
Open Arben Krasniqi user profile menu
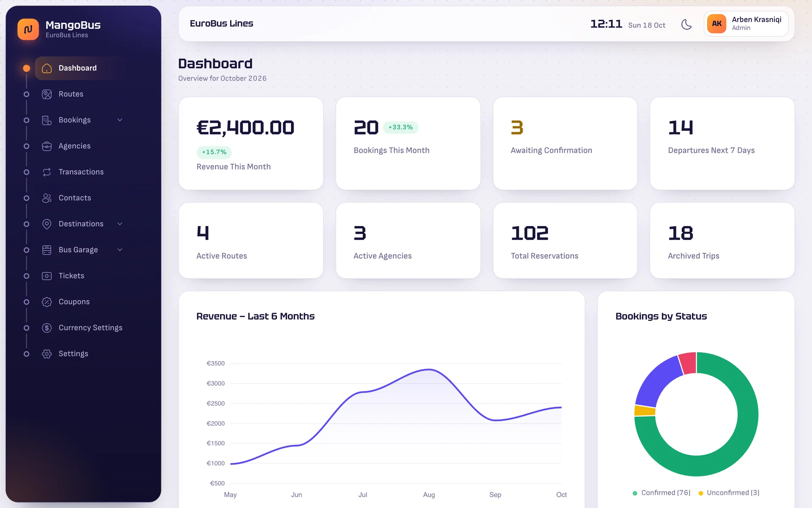pos(746,24)
